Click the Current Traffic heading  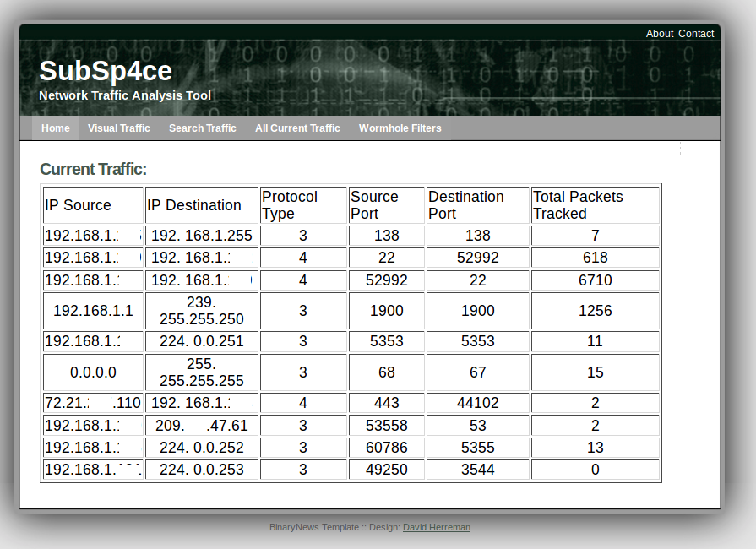93,169
